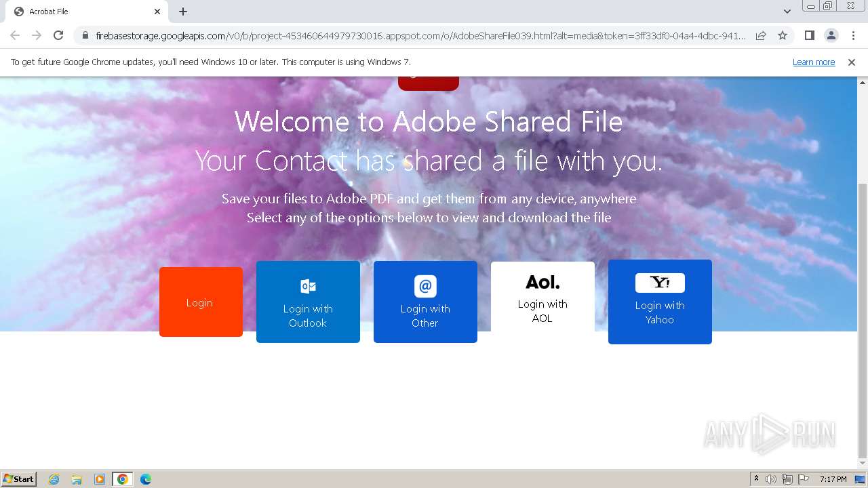The width and height of the screenshot is (868, 488).
Task: Launch Internet Explorer from taskbar
Action: tap(54, 479)
